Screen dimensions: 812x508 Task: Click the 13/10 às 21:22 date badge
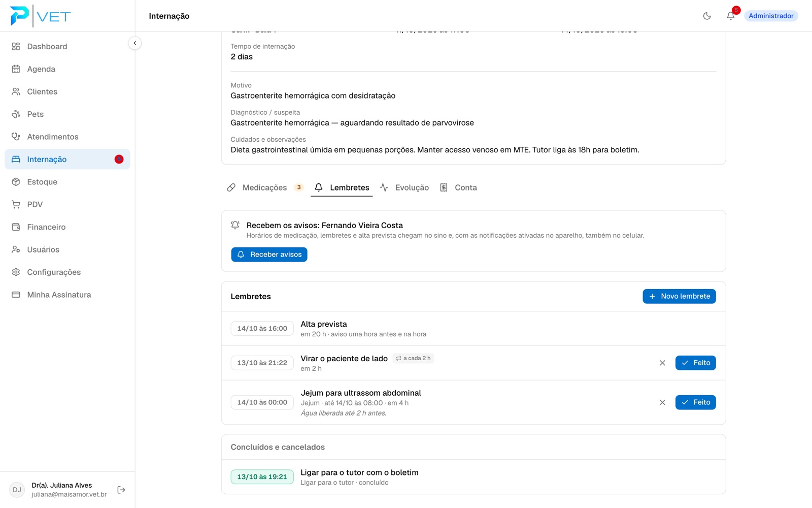[262, 363]
